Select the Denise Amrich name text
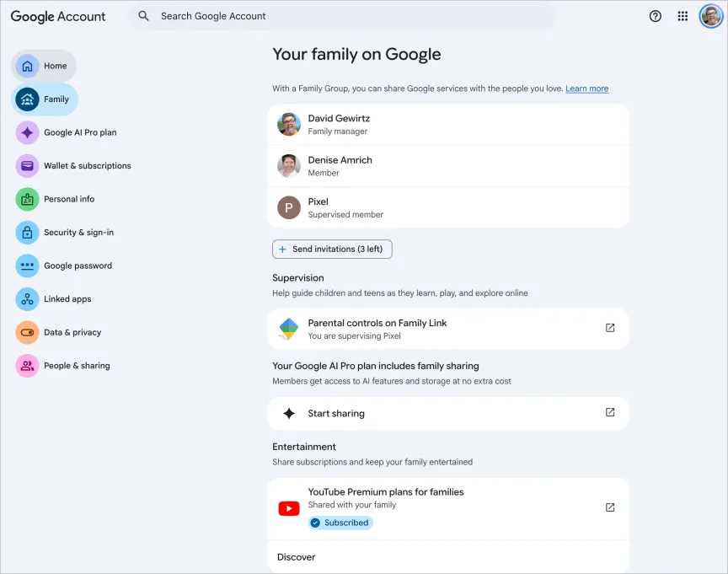The image size is (728, 574). click(x=340, y=160)
